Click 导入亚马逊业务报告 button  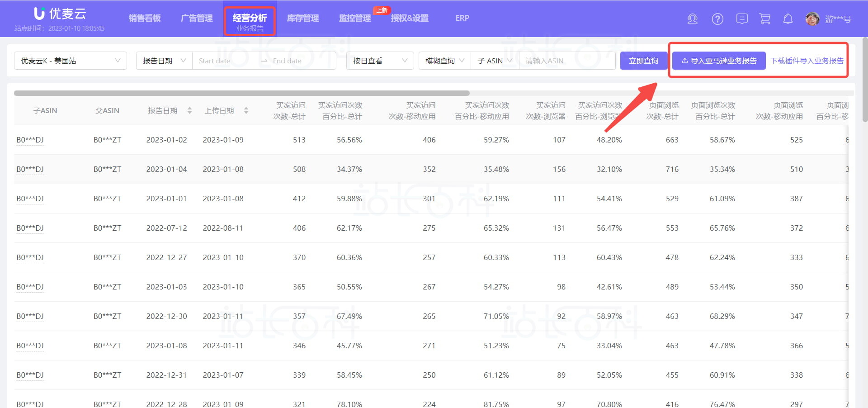pos(718,61)
